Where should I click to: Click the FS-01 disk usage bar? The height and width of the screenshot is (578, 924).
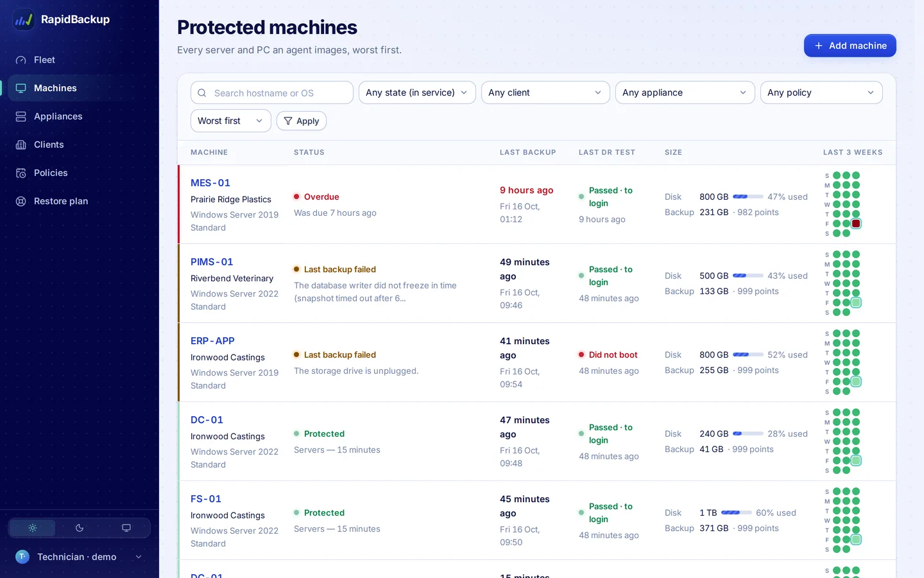[x=737, y=512]
